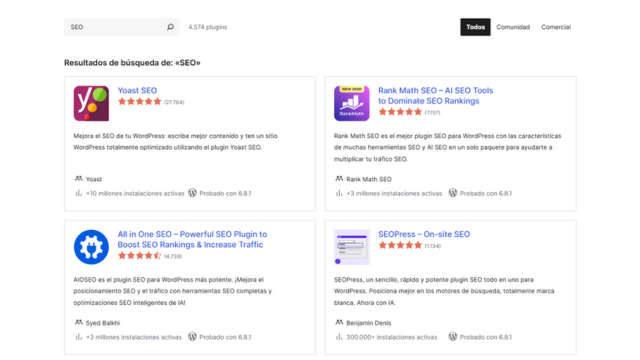Image resolution: width=640 pixels, height=360 pixels.
Task: Click the author icon beside Benjamin Denis
Action: [x=339, y=322]
